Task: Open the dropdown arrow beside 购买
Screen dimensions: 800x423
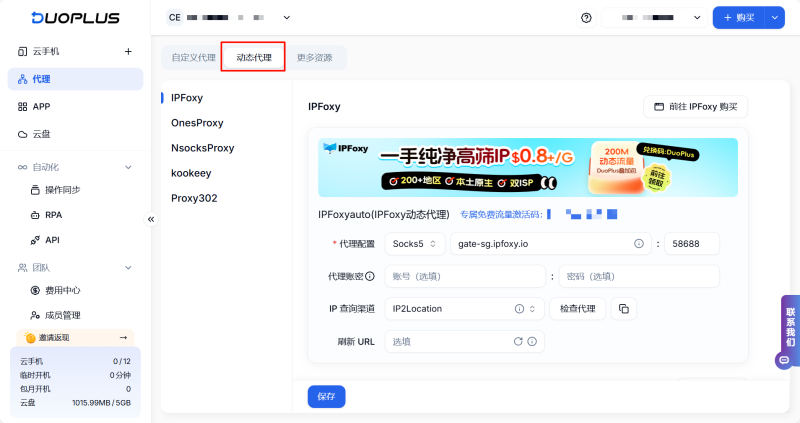Action: click(775, 17)
